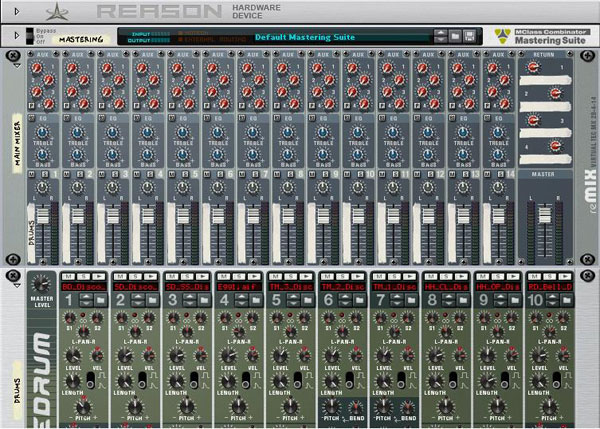Solo mixer channel 8
Viewport: 600px width, 429px height.
click(x=291, y=175)
